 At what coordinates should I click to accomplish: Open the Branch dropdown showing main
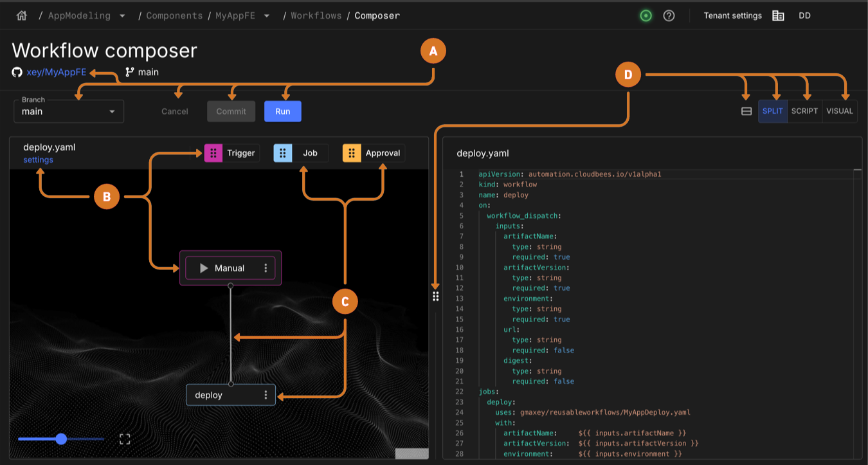tap(68, 111)
